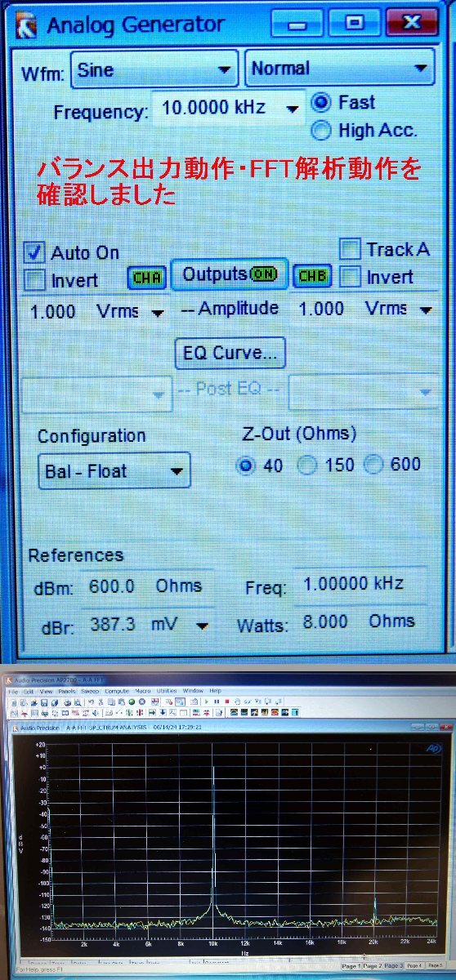Select the 150 ohms Z-Out option

pyautogui.click(x=307, y=465)
